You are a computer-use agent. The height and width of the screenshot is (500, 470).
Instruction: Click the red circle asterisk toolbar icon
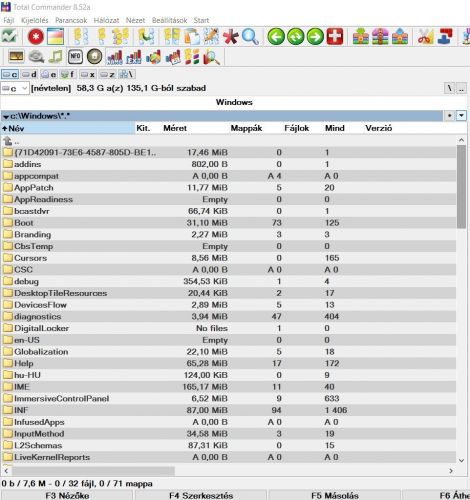click(x=36, y=36)
